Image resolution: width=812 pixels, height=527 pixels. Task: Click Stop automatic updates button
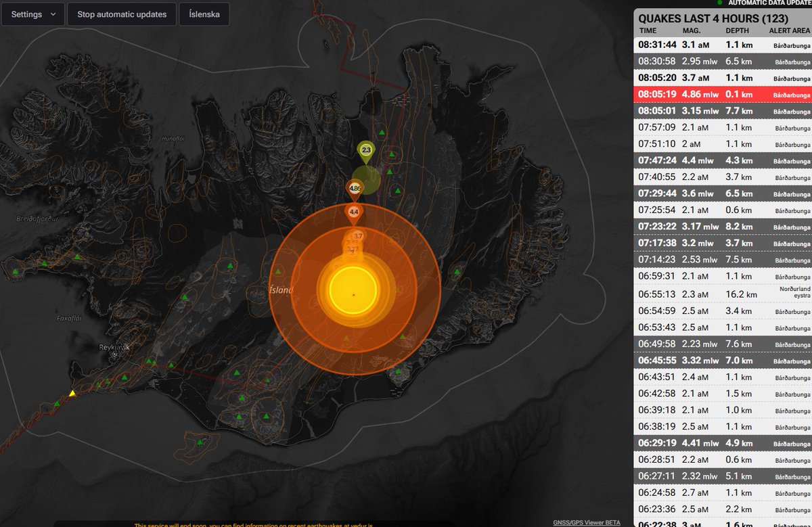122,14
